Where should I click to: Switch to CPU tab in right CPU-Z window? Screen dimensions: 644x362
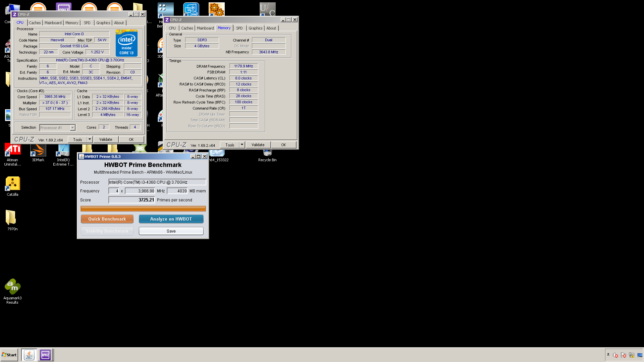tap(172, 28)
